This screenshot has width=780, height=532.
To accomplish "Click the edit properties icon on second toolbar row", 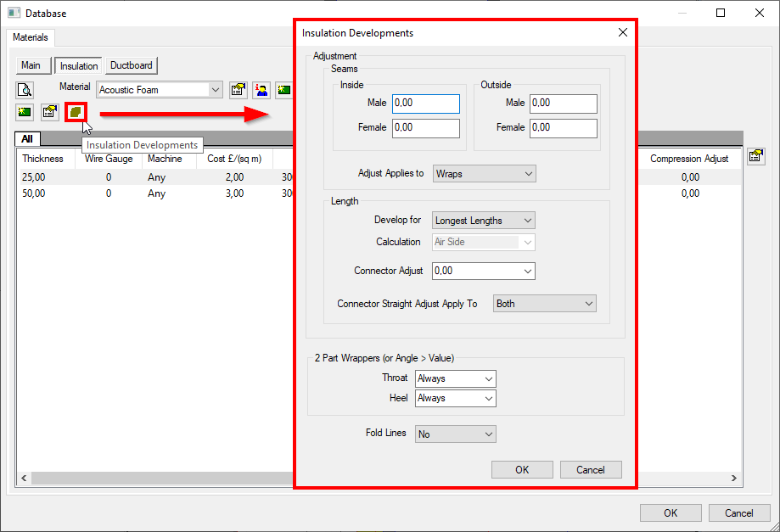I will tap(50, 111).
